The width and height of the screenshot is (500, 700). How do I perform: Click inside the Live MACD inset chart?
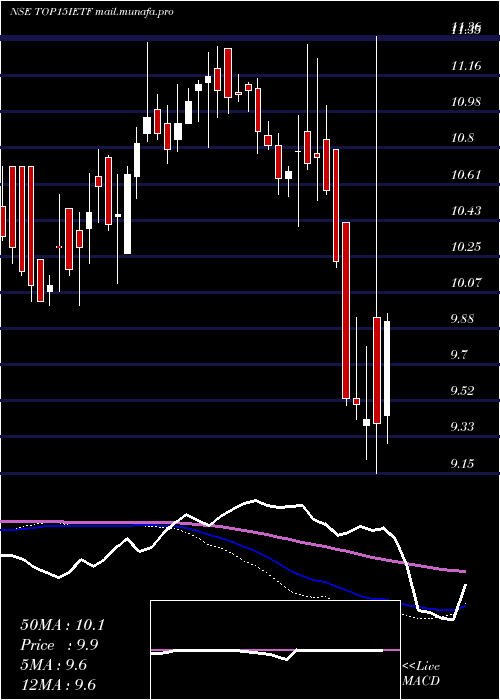(275, 650)
